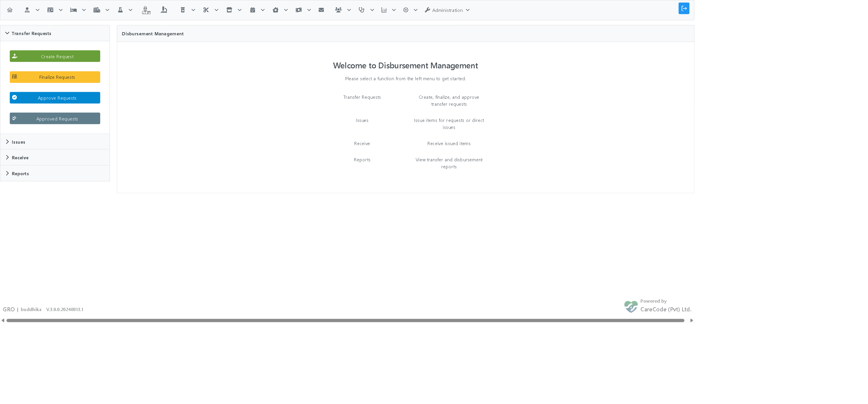Viewport: 868px width, 404px height.
Task: Expand dropdown arrow next to building icon
Action: 107,10
